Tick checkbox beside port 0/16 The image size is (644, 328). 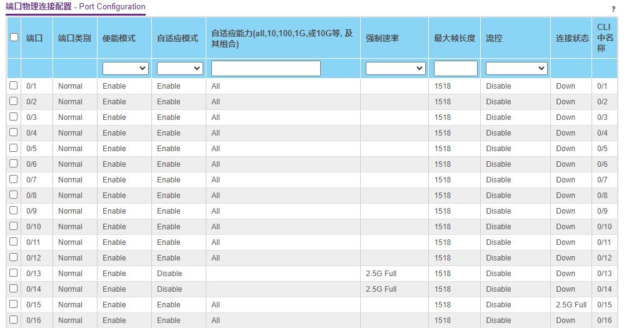pyautogui.click(x=14, y=319)
